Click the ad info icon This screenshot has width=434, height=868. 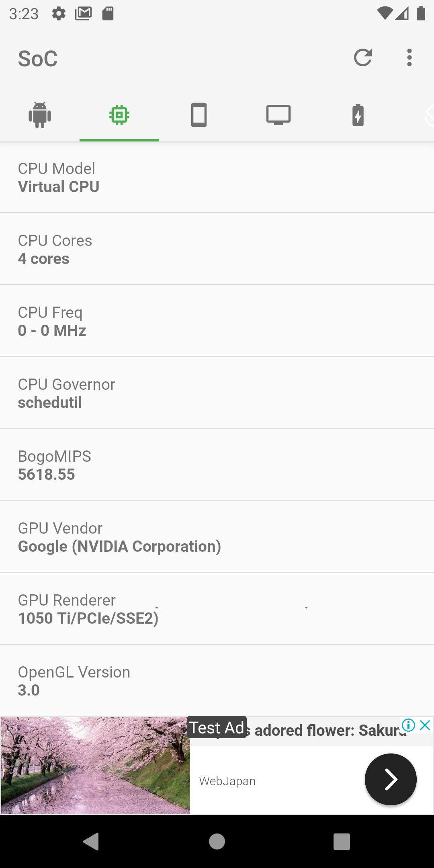408,725
